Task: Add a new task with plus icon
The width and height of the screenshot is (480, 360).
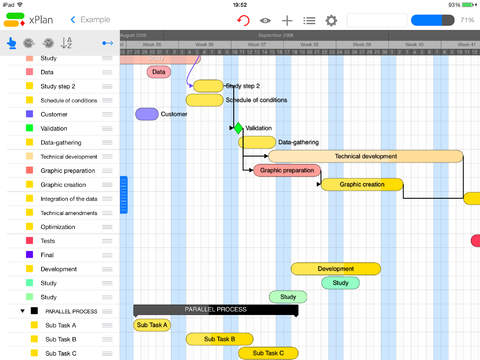Action: (287, 21)
